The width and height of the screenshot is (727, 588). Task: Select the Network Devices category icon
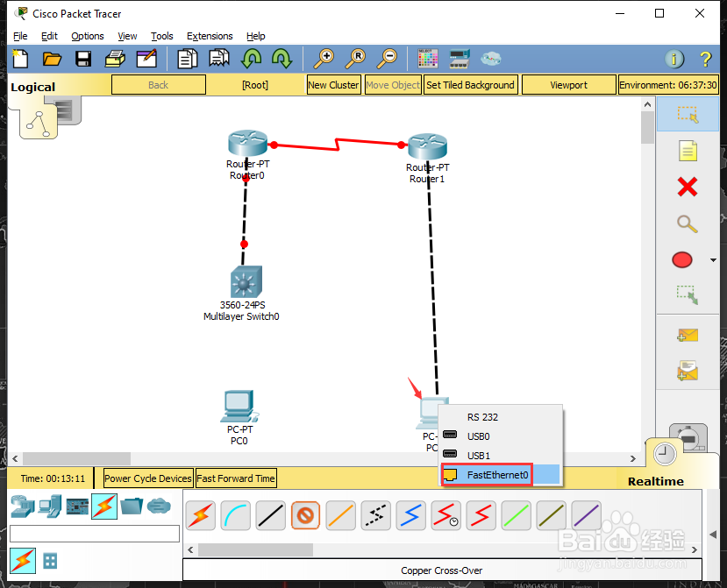tap(23, 506)
